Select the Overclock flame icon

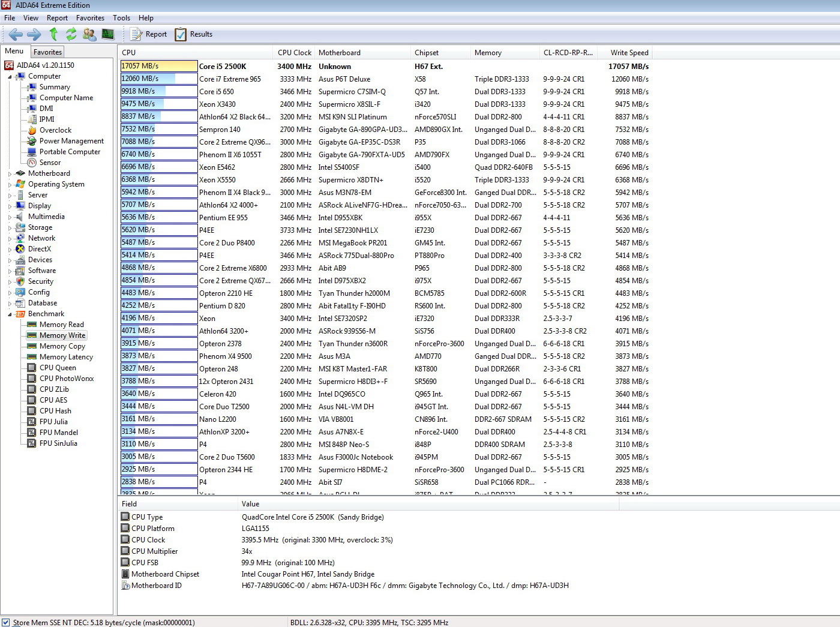click(x=32, y=130)
